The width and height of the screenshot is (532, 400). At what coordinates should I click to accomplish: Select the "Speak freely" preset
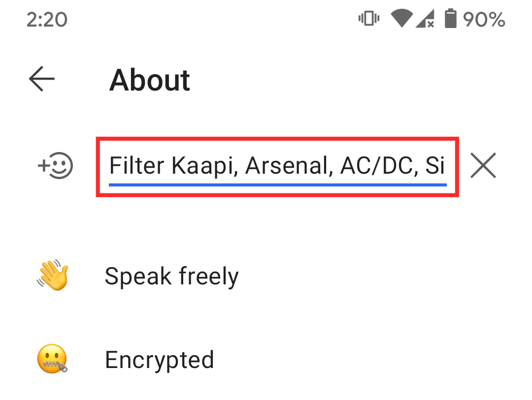(x=171, y=277)
